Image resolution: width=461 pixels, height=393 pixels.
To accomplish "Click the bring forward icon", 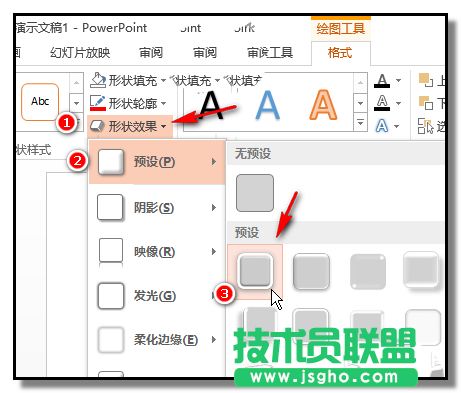I will click(426, 80).
